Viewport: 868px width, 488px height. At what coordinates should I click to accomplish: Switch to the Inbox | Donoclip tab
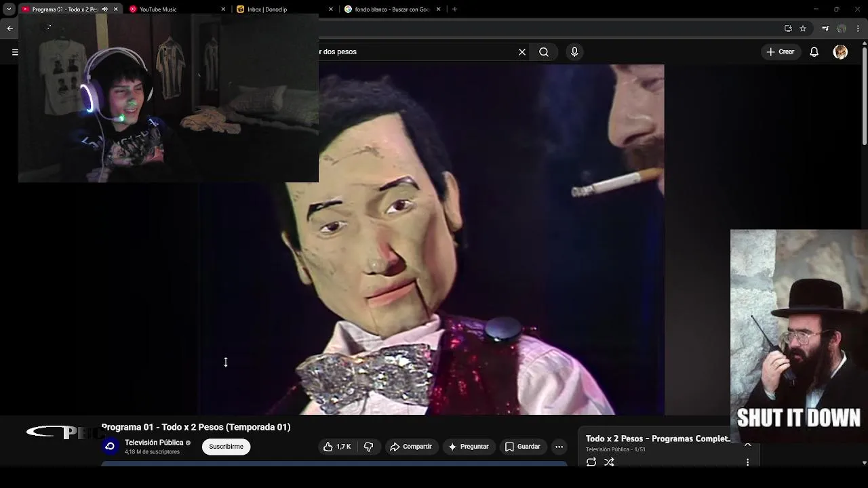pyautogui.click(x=267, y=9)
